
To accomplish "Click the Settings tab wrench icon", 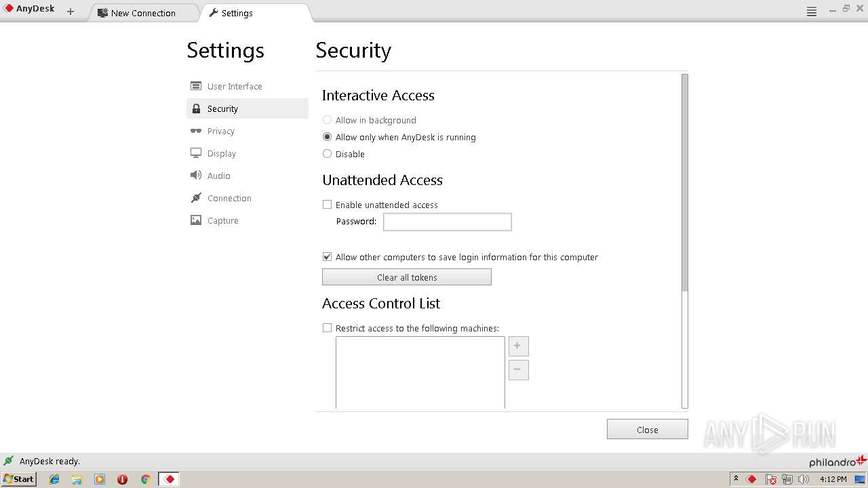I will point(214,12).
